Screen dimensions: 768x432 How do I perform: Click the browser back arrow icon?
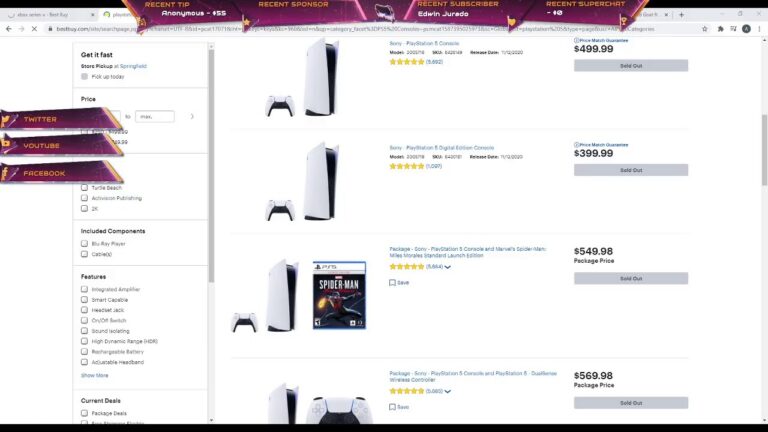coord(9,29)
